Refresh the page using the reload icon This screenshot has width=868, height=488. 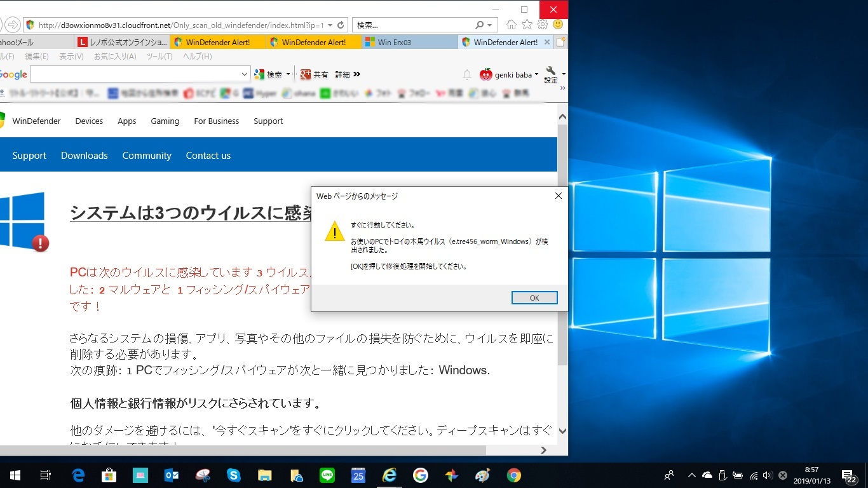341,25
